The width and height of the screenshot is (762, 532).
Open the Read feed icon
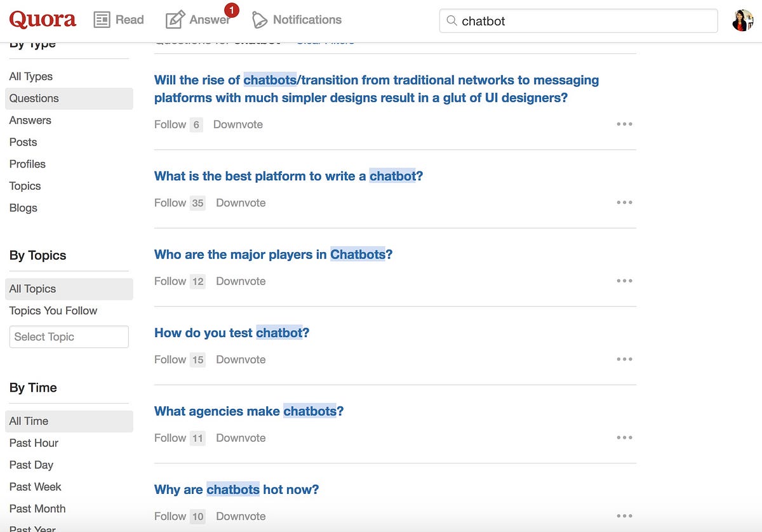[102, 20]
